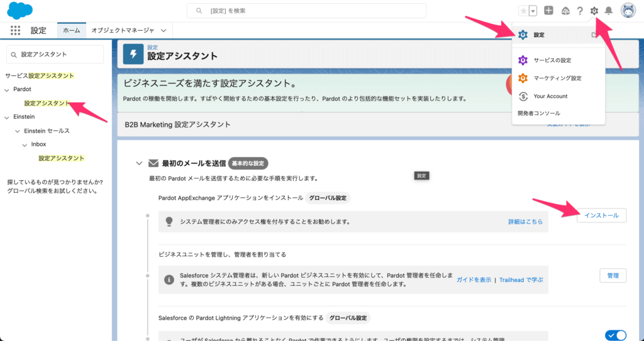Click the 管理 button

tap(613, 276)
